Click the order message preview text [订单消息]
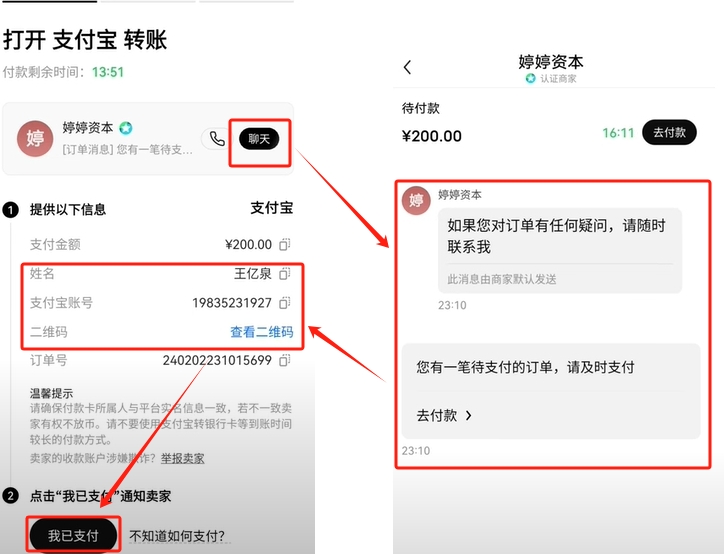Viewport: 725px width, 554px height. pyautogui.click(x=127, y=150)
